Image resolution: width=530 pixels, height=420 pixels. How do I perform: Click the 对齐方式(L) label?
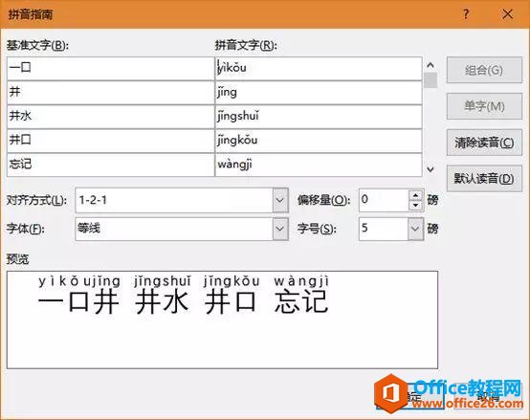pyautogui.click(x=36, y=200)
